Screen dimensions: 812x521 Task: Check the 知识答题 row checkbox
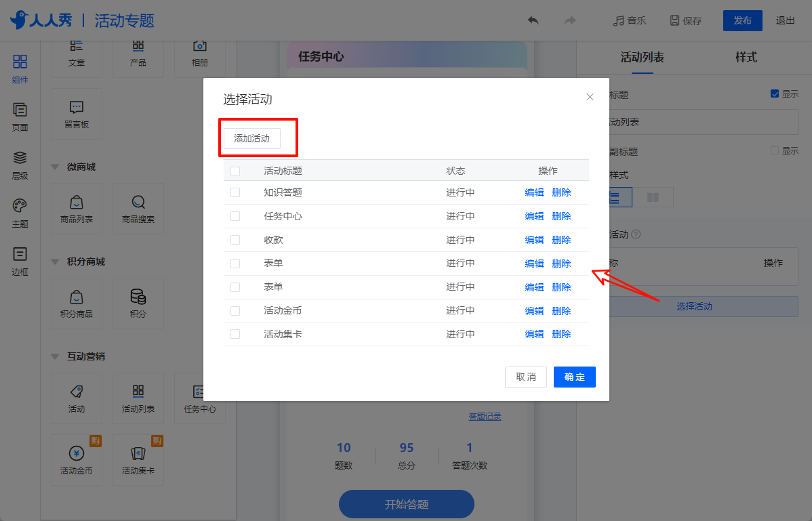click(x=235, y=192)
